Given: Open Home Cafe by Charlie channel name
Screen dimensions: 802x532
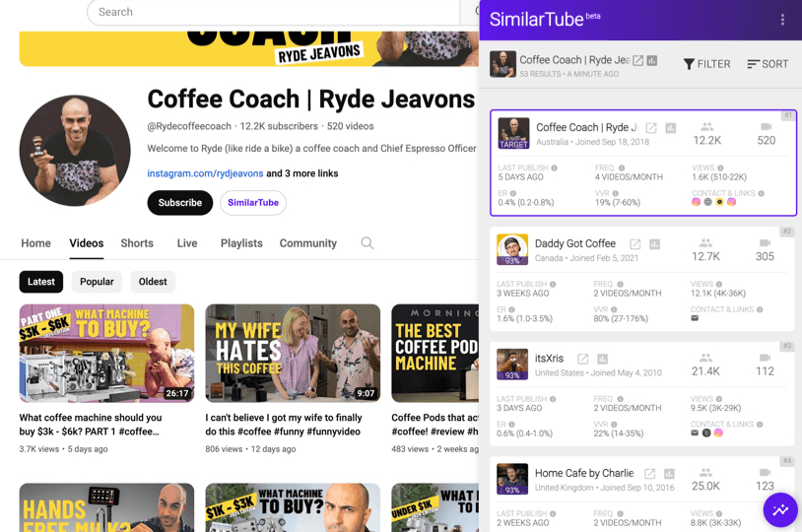Looking at the screenshot, I should 584,473.
